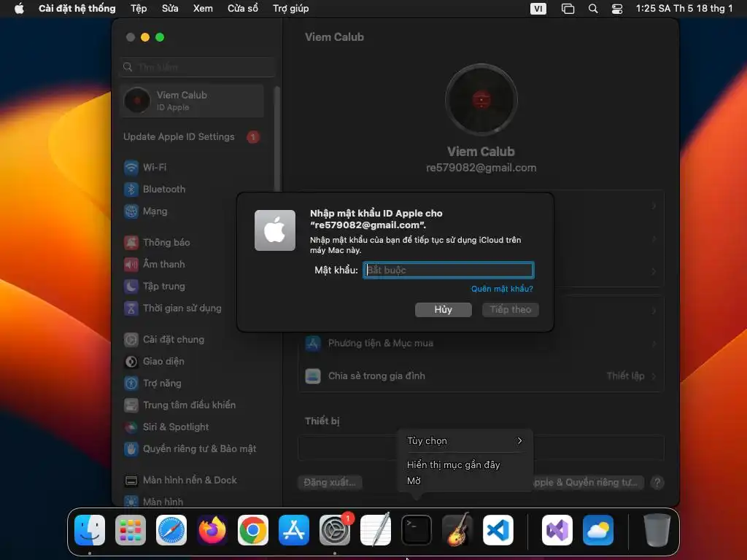This screenshot has width=747, height=560.
Task: Click the Quên mật khẩu? link
Action: pyautogui.click(x=502, y=289)
